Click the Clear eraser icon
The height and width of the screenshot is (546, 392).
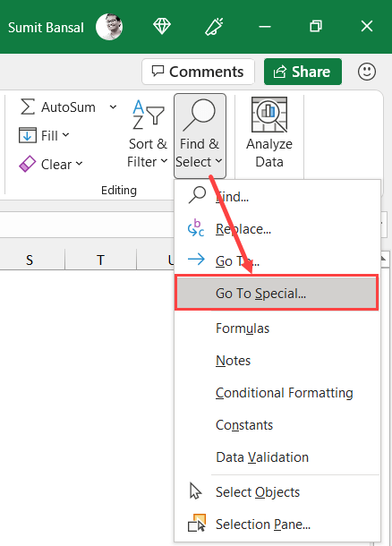[28, 164]
